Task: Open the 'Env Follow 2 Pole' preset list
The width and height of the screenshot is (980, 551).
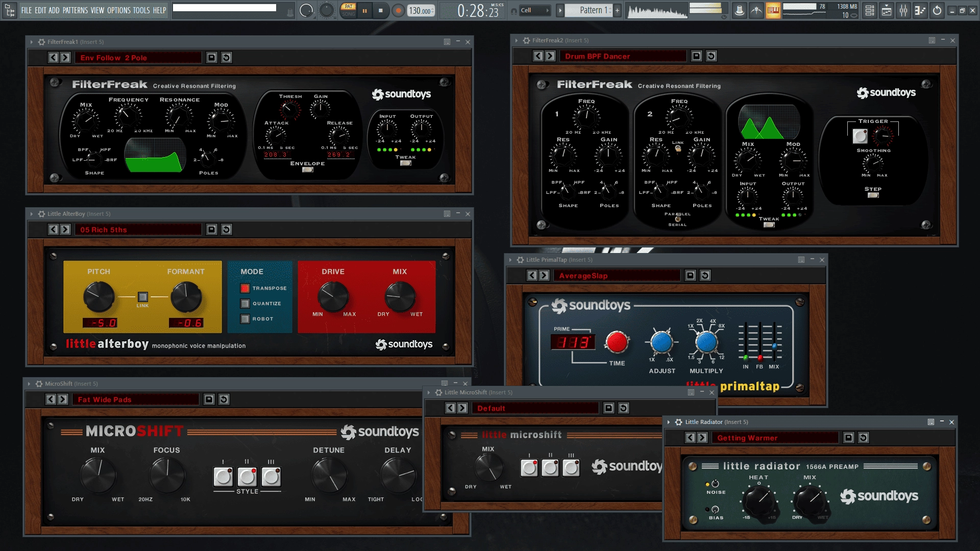Action: (x=139, y=58)
